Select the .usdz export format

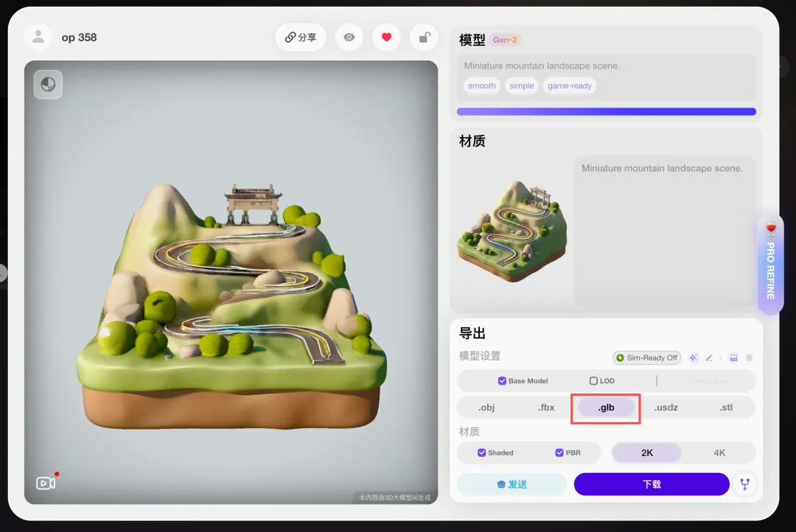[x=666, y=407]
